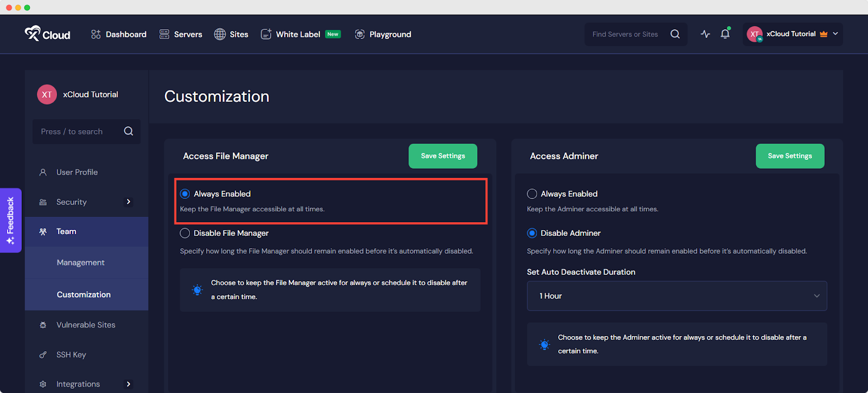Click the Integrations gear icon
Viewport: 868px width, 393px height.
point(43,384)
